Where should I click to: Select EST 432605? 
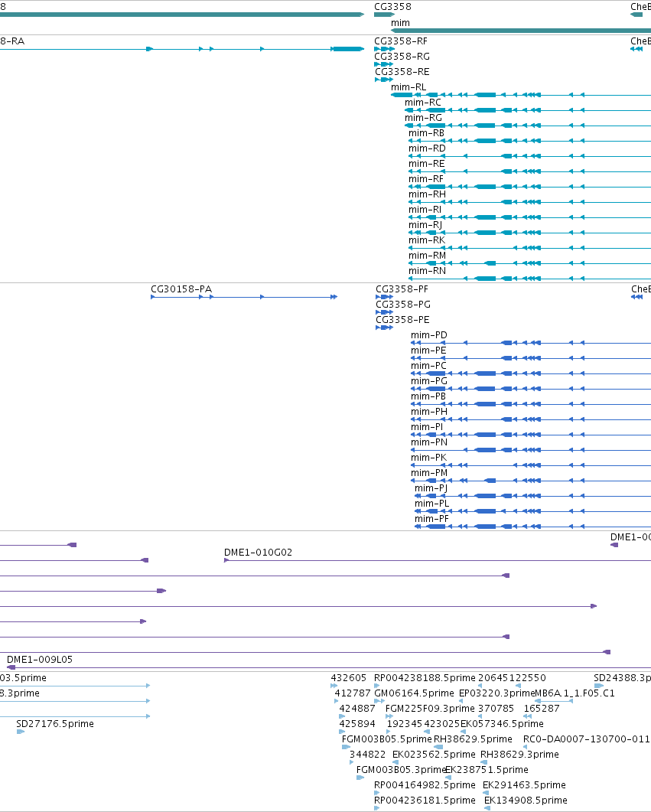(x=348, y=678)
